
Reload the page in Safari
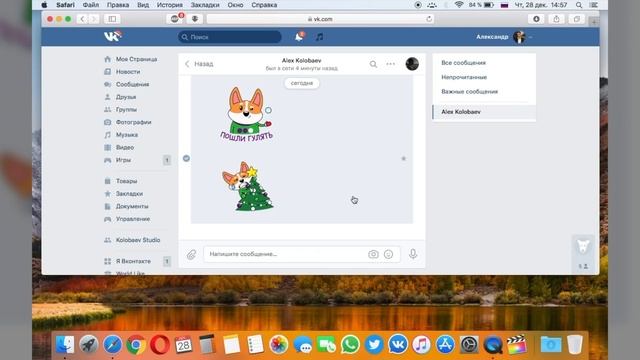click(x=429, y=19)
